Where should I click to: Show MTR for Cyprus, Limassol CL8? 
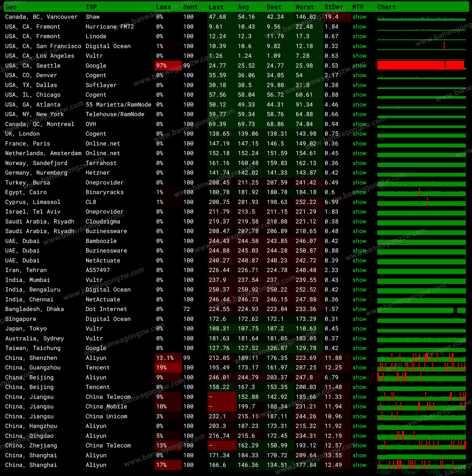click(x=359, y=202)
